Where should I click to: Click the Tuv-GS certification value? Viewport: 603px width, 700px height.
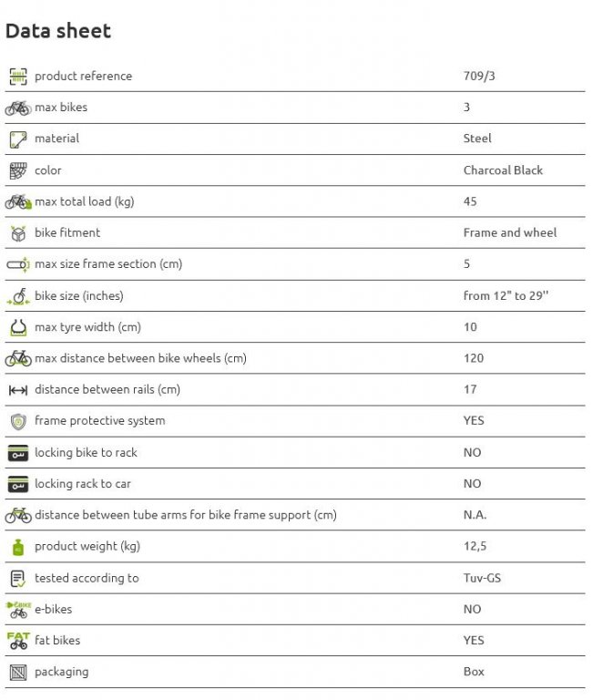(x=482, y=578)
